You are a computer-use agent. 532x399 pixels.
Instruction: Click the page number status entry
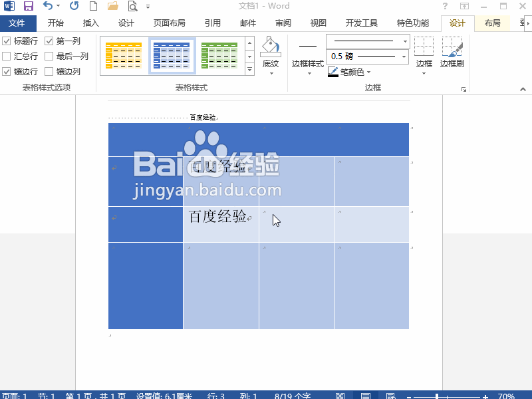(x=95, y=396)
